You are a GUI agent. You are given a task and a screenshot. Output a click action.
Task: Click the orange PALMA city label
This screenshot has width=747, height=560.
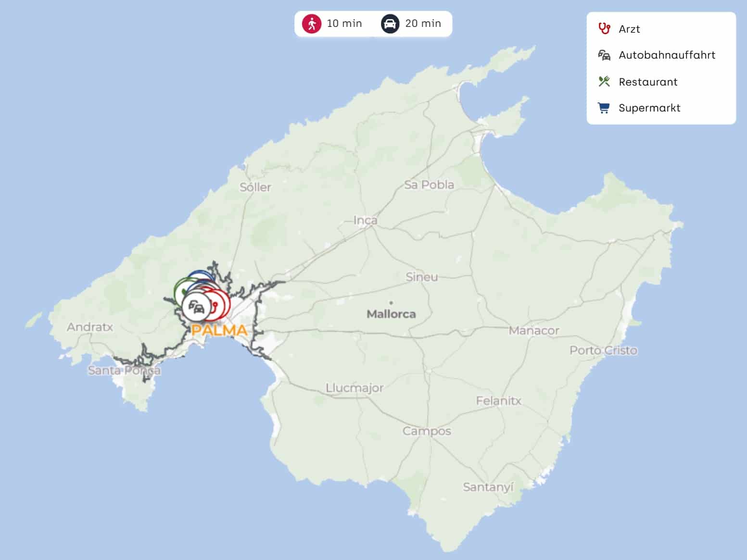coord(219,331)
